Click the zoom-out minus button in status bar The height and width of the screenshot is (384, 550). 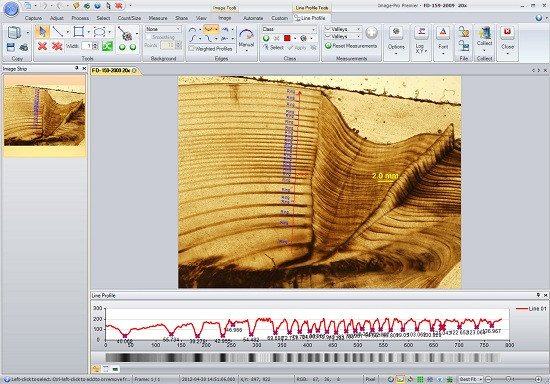click(488, 379)
